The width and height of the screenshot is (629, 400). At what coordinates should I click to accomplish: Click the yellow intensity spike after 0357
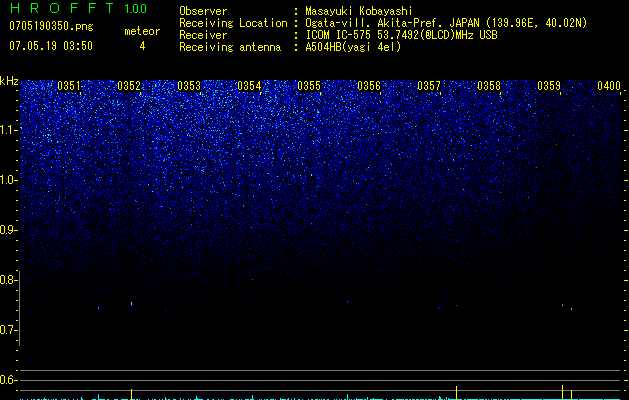click(457, 393)
